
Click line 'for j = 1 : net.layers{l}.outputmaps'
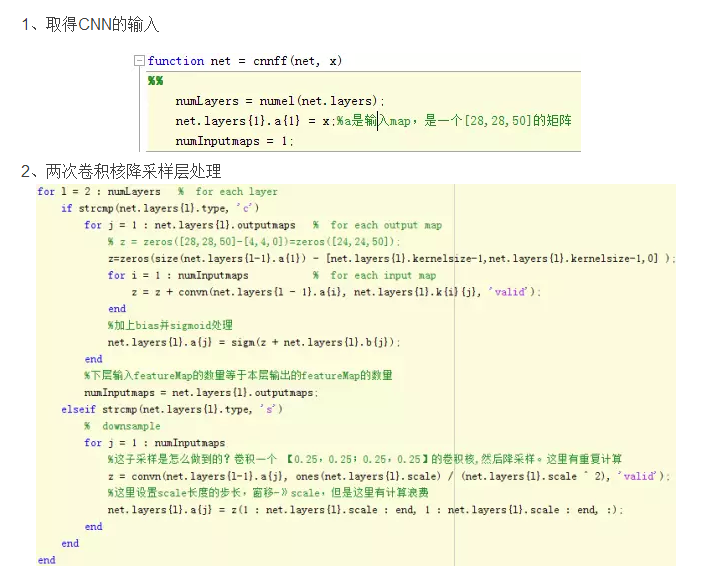(x=190, y=225)
